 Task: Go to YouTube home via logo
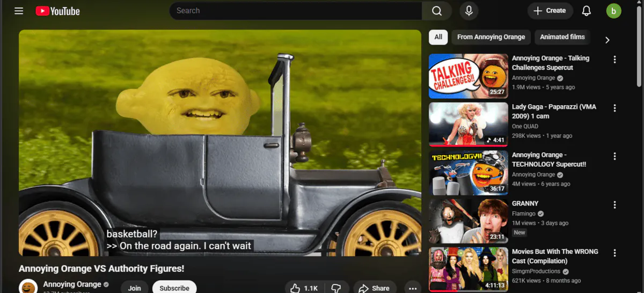[57, 11]
